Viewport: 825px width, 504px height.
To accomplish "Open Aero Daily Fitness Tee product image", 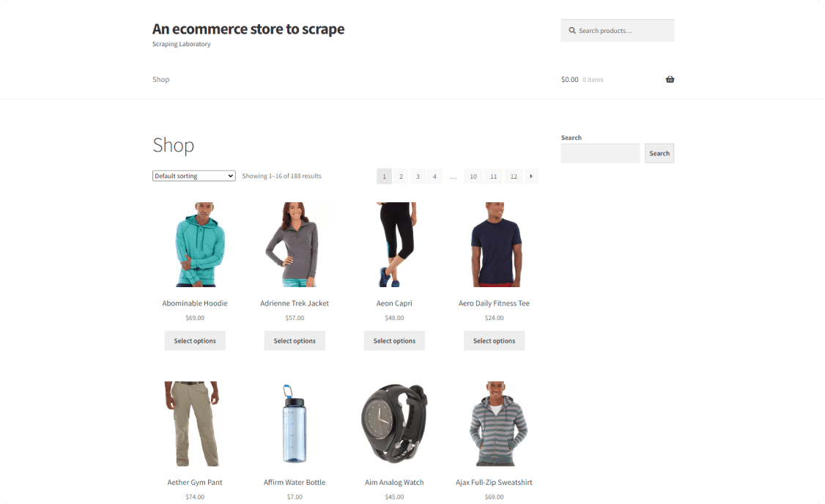I will [x=494, y=245].
